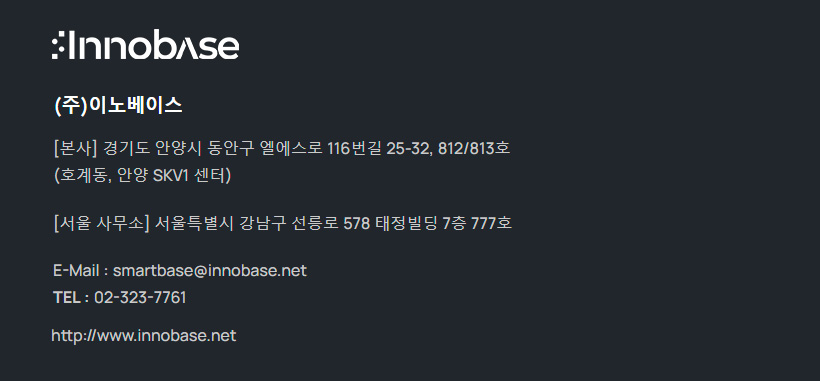This screenshot has width=820, height=381.
Task: Click the (호계동, 안양 SKV1 센터) text
Action: click(x=143, y=176)
